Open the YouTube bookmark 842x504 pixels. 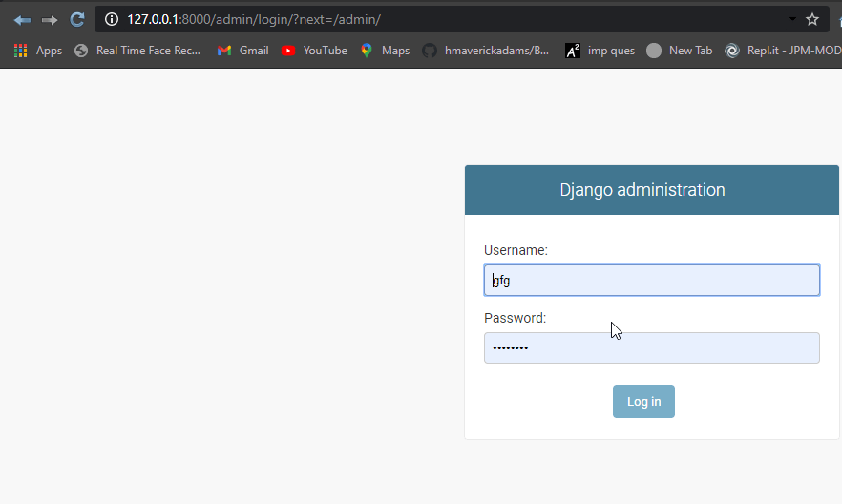[x=315, y=51]
